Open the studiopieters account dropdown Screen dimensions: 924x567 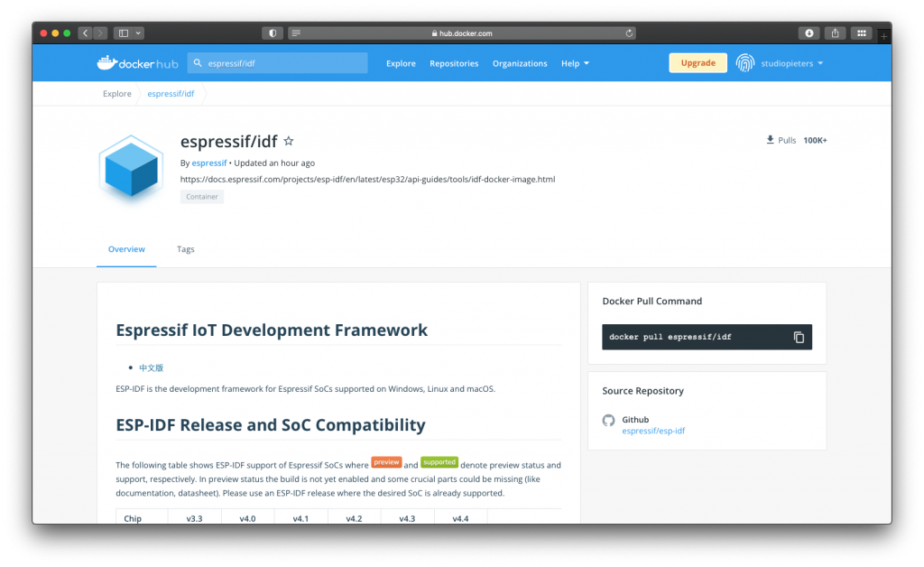point(791,63)
